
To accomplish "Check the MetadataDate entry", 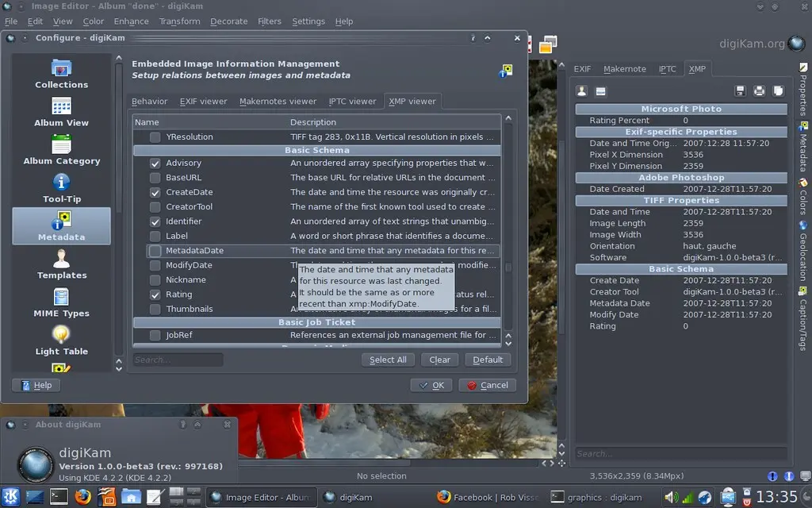I will point(156,250).
